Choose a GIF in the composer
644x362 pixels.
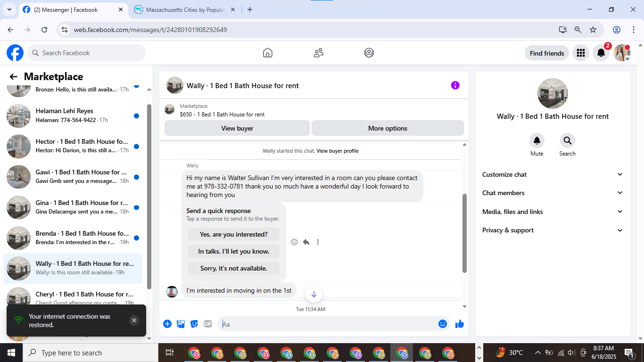coord(208,324)
